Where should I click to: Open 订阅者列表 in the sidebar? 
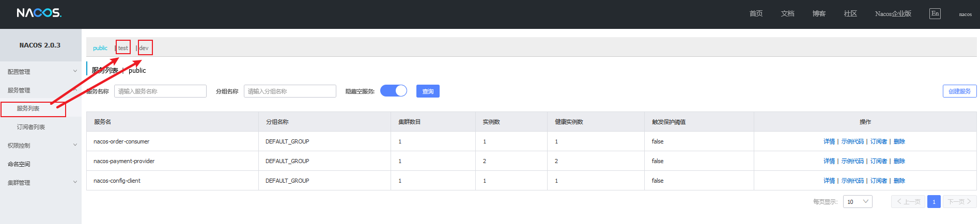(31, 127)
